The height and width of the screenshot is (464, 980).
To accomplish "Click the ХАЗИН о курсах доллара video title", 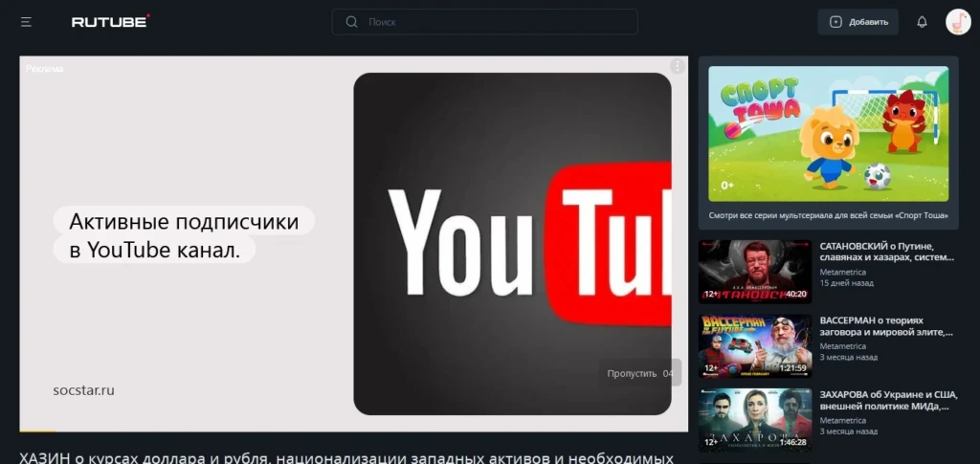I will [346, 457].
